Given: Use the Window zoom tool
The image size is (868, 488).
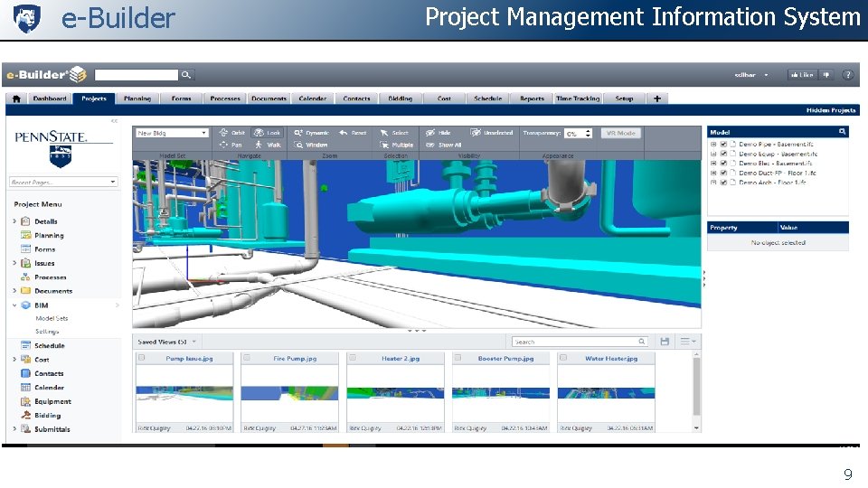Looking at the screenshot, I should pyautogui.click(x=310, y=145).
